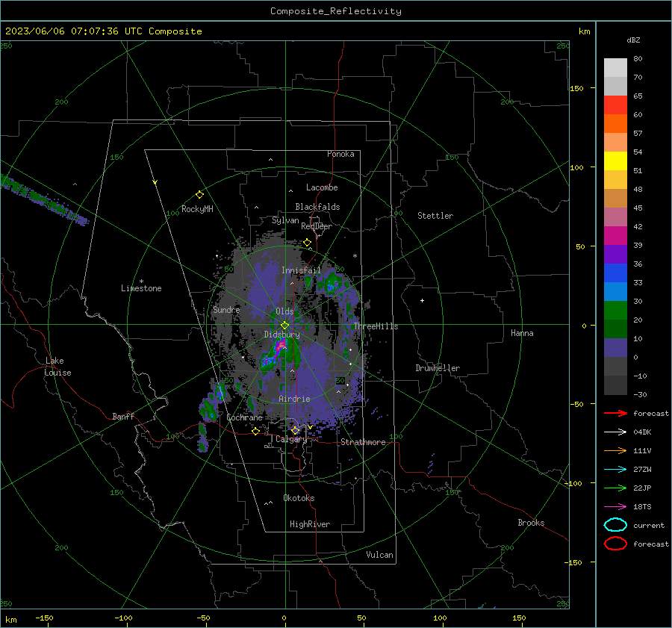Click the Lake Louise label
This screenshot has width=672, height=628.
(57, 367)
